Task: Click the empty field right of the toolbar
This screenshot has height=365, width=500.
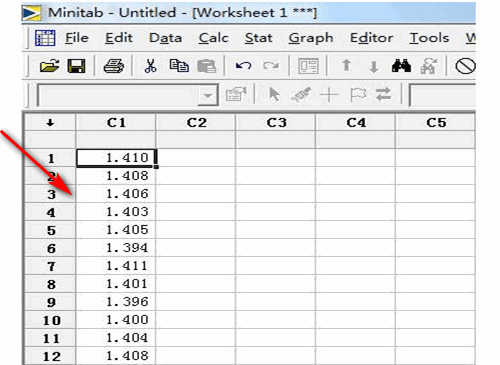Action: click(x=442, y=95)
